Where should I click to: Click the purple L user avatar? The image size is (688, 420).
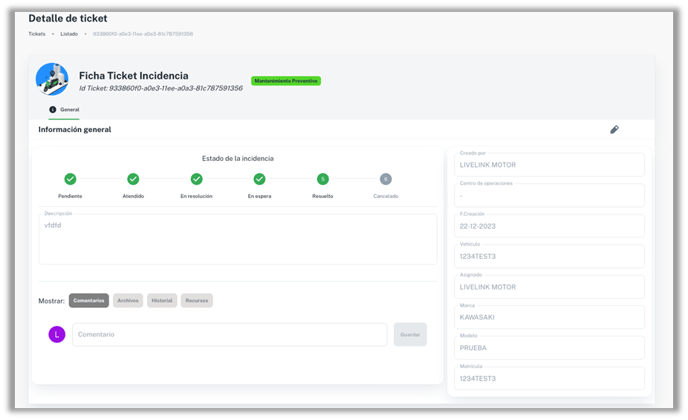57,334
